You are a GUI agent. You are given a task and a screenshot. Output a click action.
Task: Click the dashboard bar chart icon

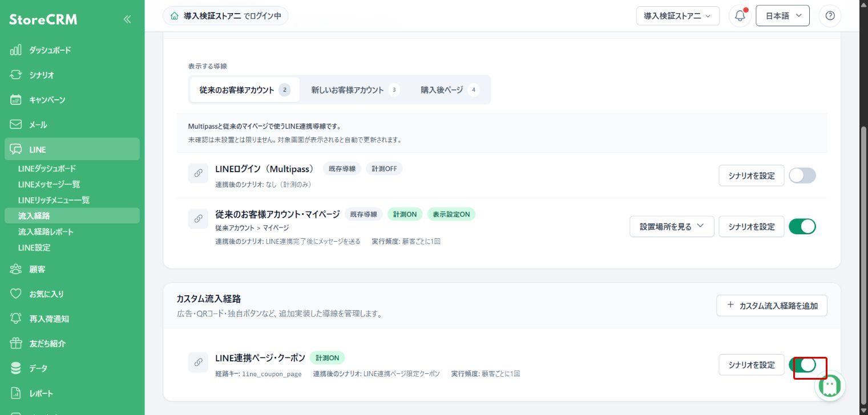point(16,50)
